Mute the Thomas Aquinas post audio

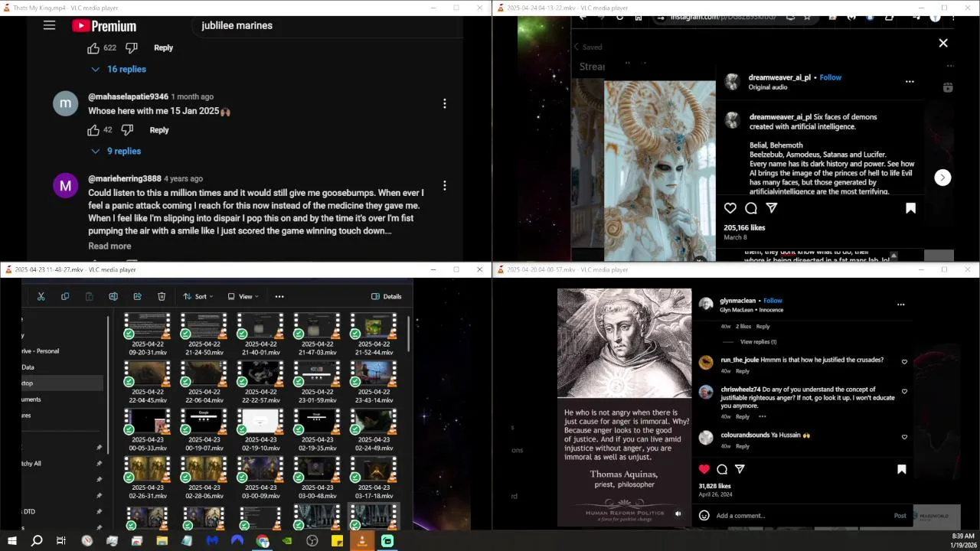(678, 514)
